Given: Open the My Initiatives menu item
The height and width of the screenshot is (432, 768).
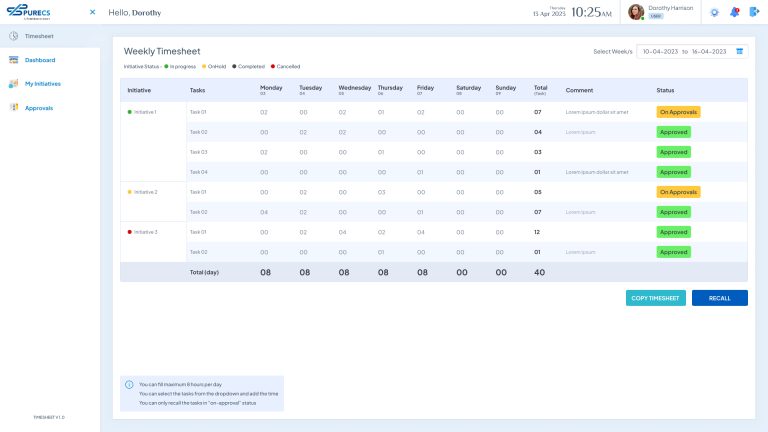Looking at the screenshot, I should coord(43,84).
